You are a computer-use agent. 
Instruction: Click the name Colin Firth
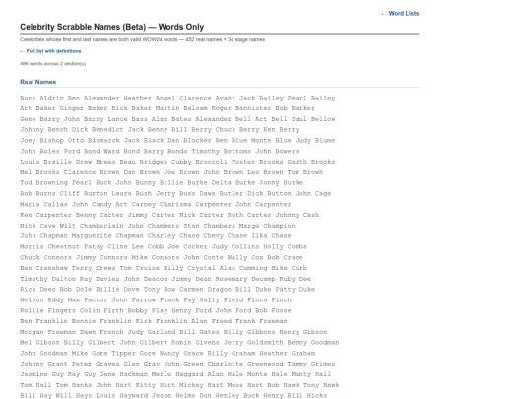[101, 310]
